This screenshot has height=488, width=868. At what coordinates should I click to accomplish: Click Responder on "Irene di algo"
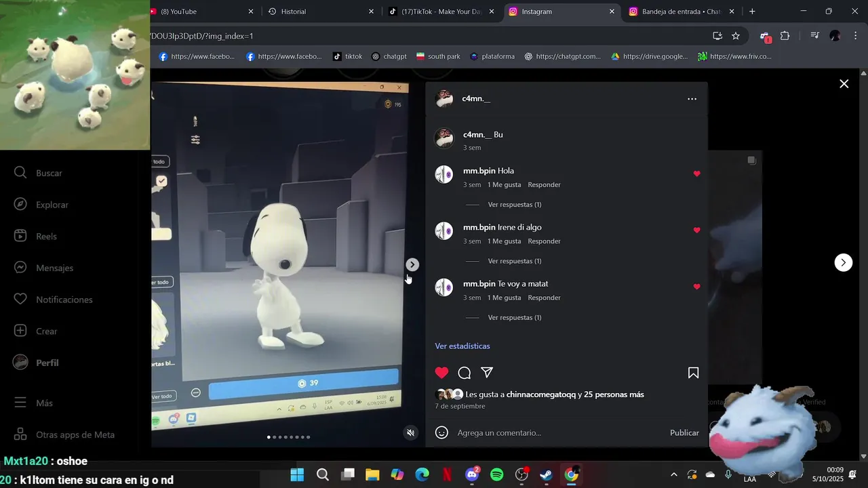[x=544, y=241]
